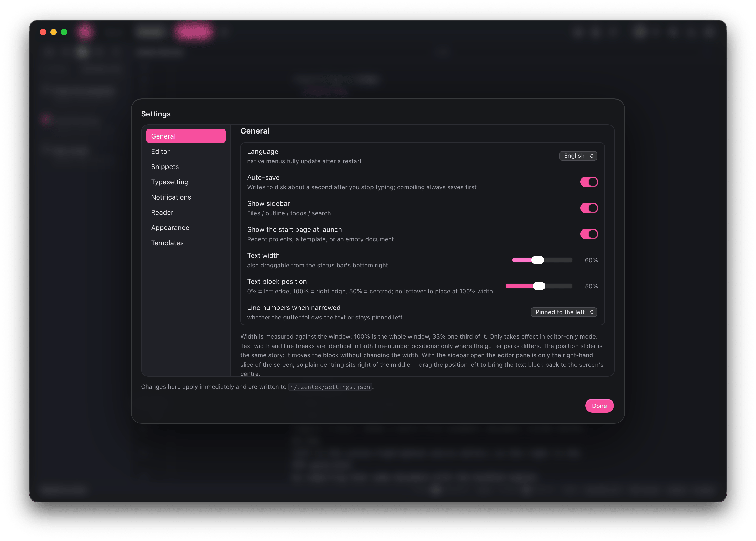Click the red close window button

coord(43,32)
